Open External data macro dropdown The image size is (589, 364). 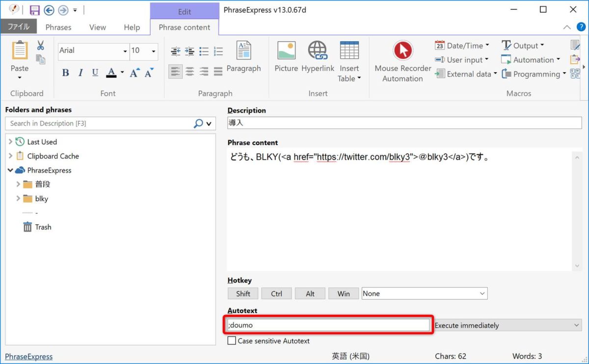point(466,74)
